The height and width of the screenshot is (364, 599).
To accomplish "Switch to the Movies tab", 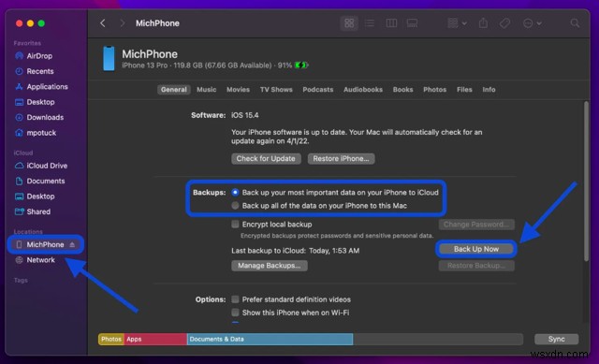I will point(238,90).
